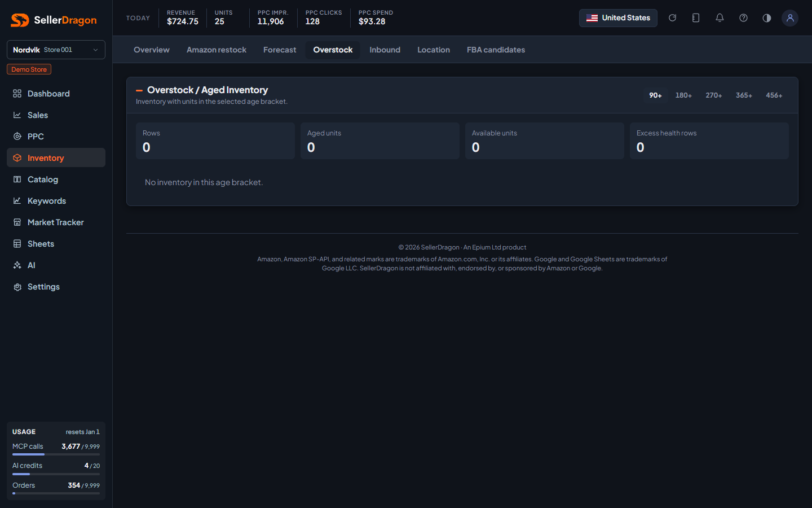This screenshot has height=508, width=812.
Task: Click the MCP calls usage progress bar
Action: [x=56, y=454]
